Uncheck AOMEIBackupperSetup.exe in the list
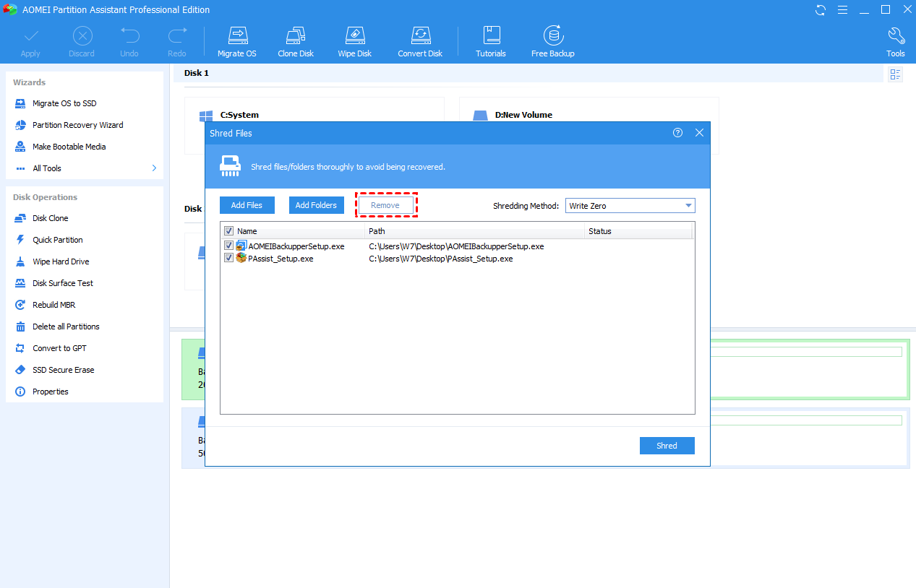 point(229,245)
